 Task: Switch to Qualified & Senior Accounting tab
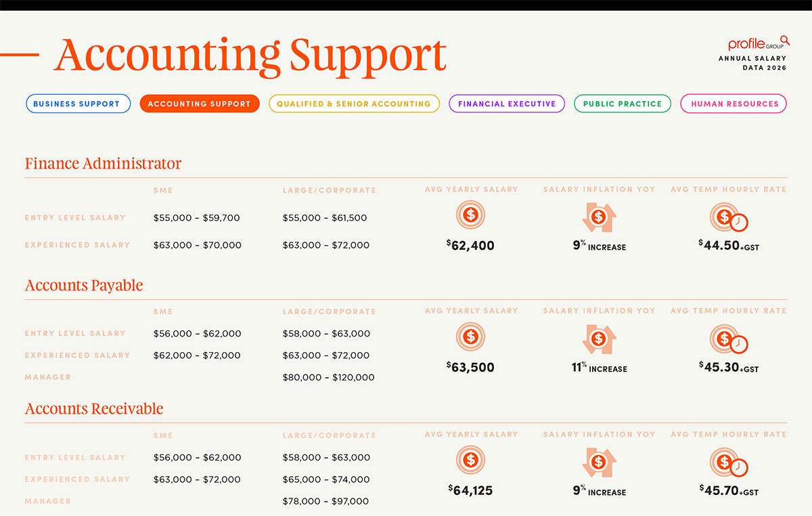[x=354, y=104]
